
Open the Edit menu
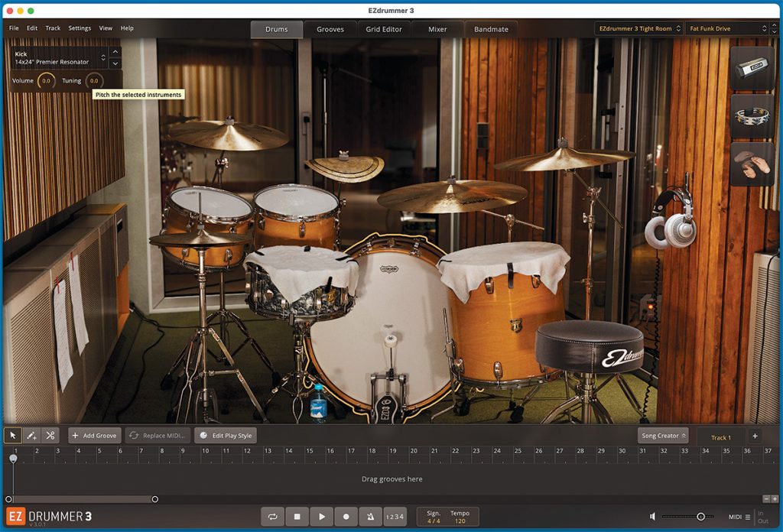[32, 28]
